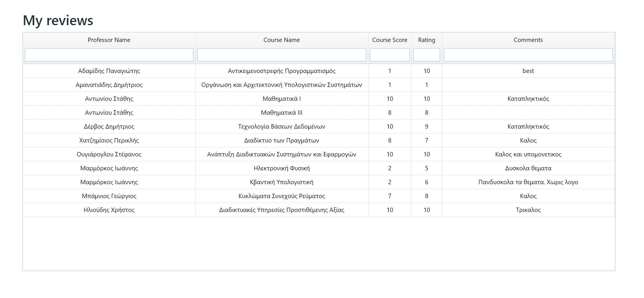Click the 'Καλος και υπομονετικος' comment
The width and height of the screenshot is (644, 298).
point(528,154)
